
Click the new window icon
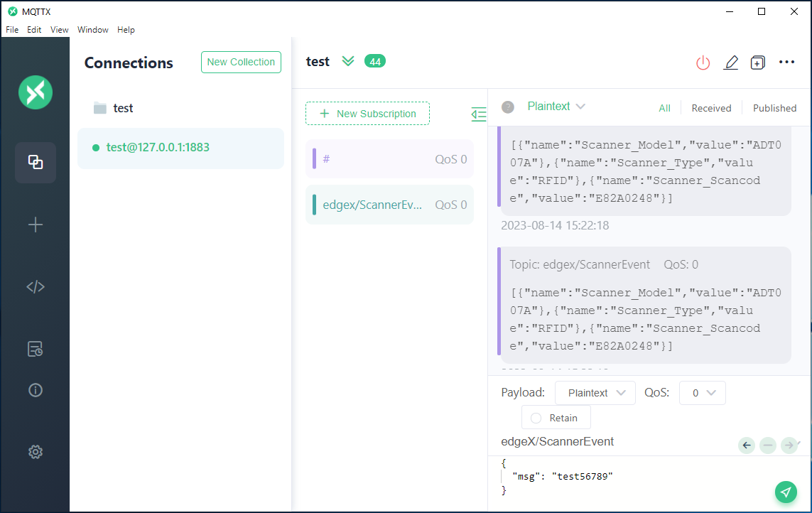point(758,63)
